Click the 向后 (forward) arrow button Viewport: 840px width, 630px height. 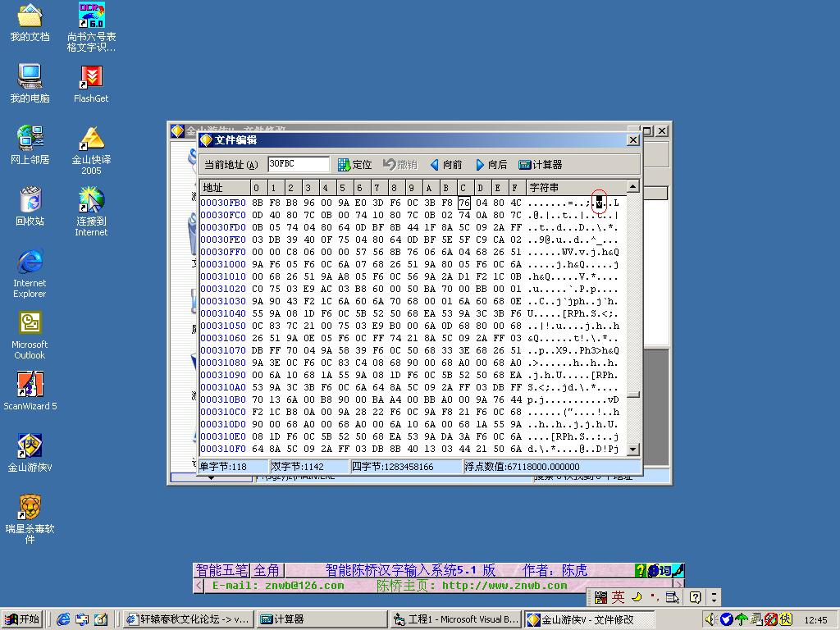click(x=491, y=165)
